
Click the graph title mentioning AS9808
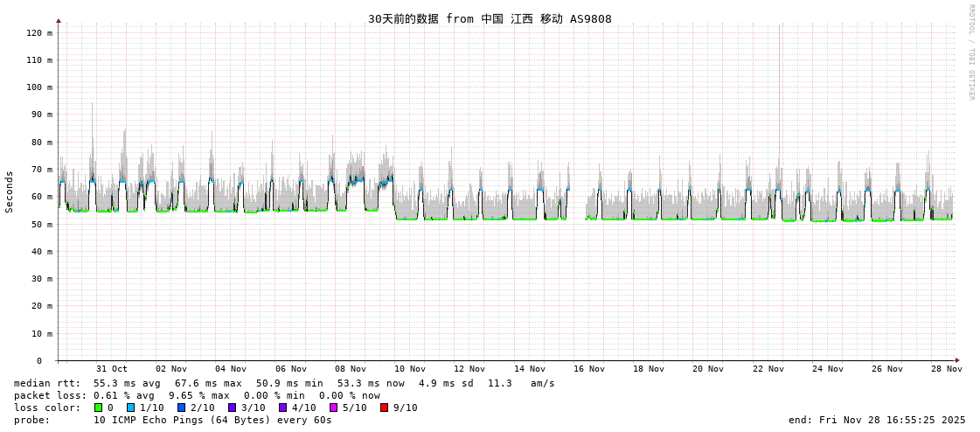[x=490, y=18]
